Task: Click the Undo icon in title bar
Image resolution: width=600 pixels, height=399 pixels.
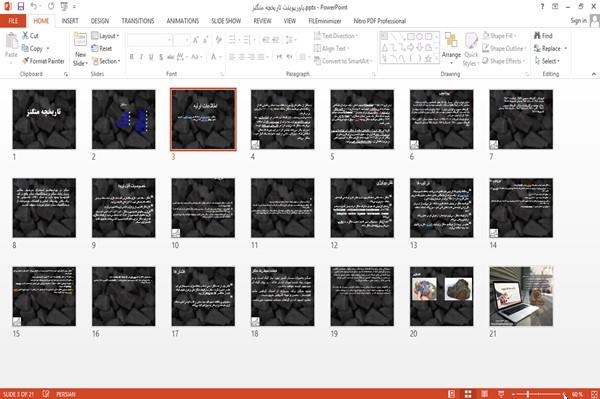Action: tap(34, 6)
